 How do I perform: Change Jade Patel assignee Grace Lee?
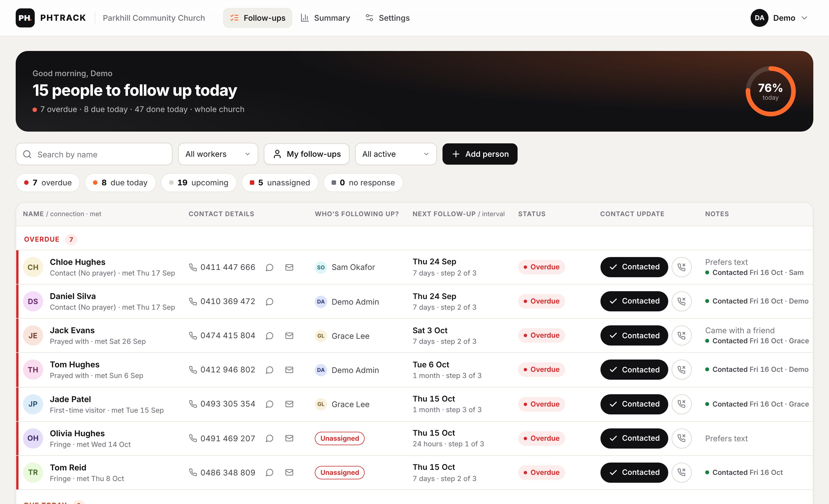[342, 404]
